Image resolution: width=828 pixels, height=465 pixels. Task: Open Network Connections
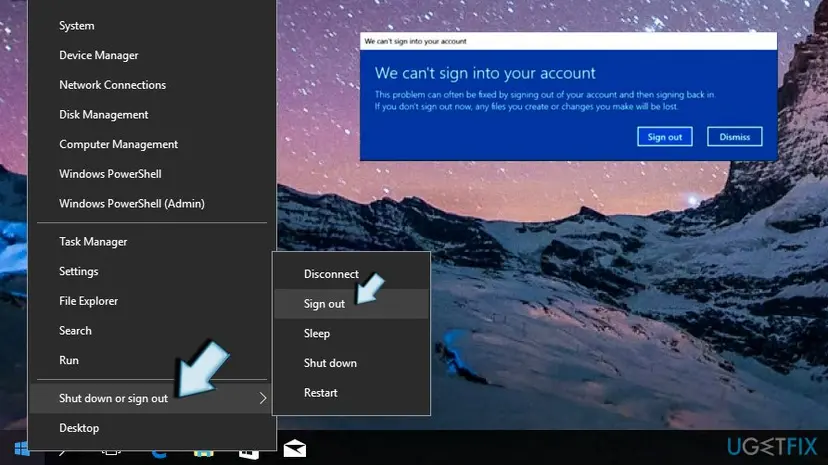tap(152, 84)
